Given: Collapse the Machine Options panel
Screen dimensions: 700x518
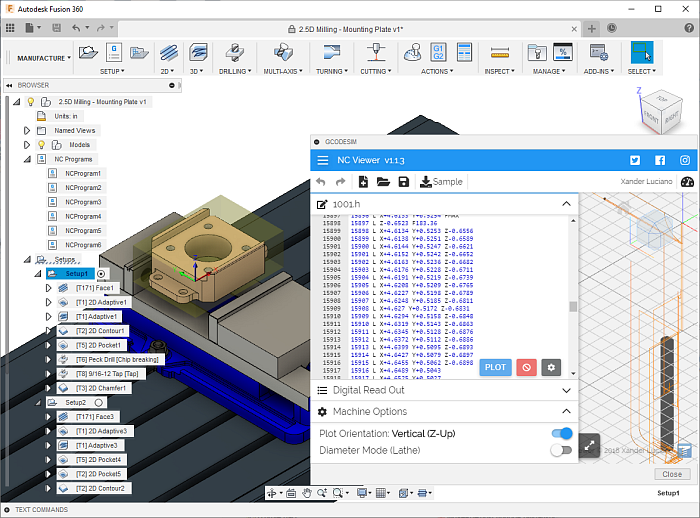Looking at the screenshot, I should click(x=566, y=411).
